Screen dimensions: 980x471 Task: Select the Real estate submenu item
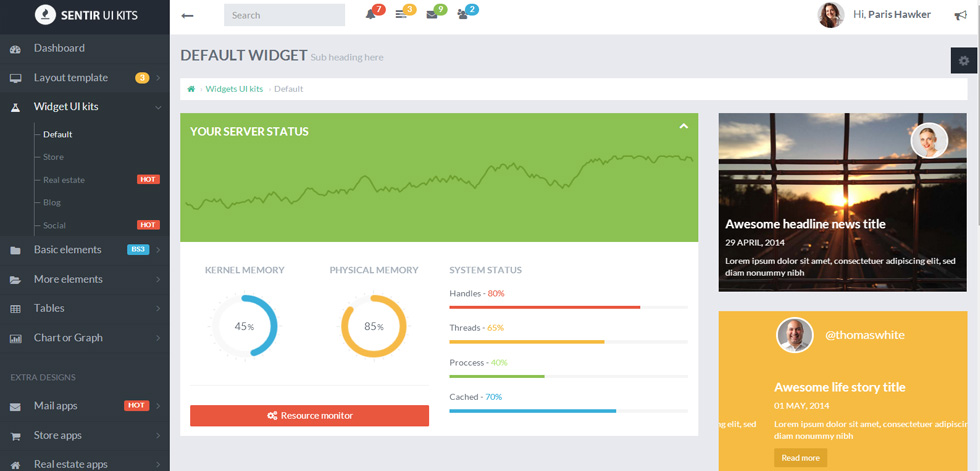(x=64, y=180)
